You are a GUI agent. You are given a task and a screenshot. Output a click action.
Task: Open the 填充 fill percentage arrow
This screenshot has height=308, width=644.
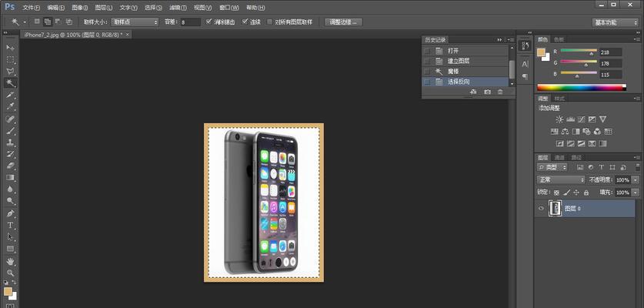tap(636, 192)
